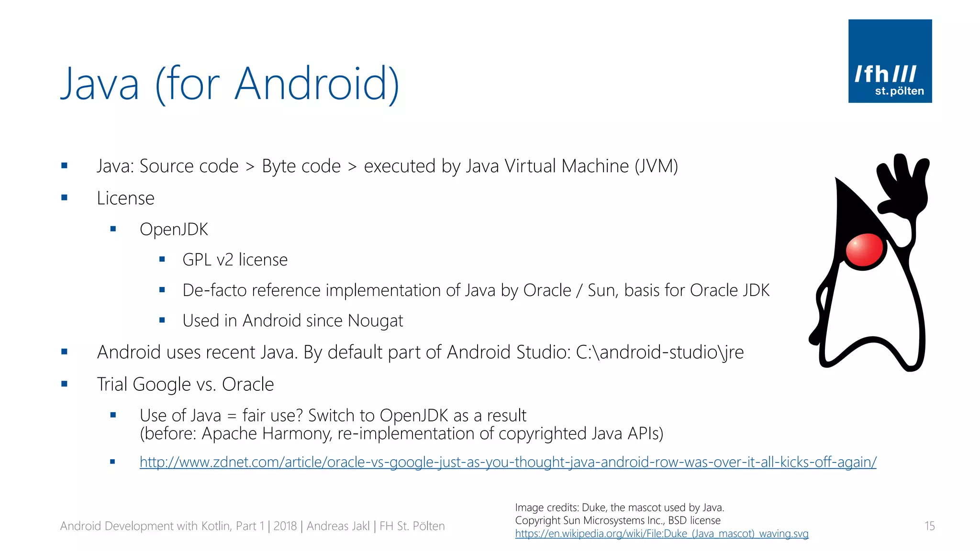Click the OpenJDK sub-bullet text
The height and width of the screenshot is (551, 980).
coord(174,229)
